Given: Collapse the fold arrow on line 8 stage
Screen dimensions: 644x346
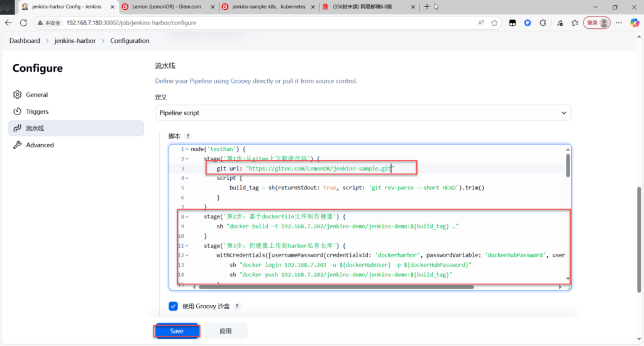Looking at the screenshot, I should click(187, 216).
